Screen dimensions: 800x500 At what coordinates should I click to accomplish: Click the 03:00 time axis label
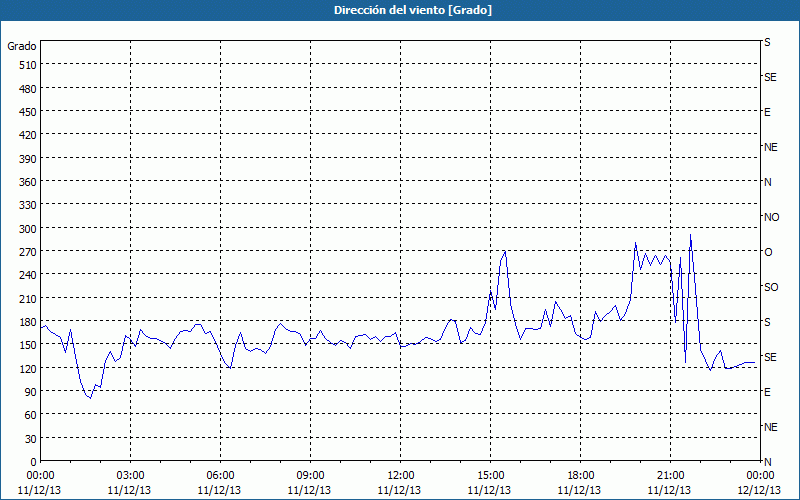(x=130, y=476)
